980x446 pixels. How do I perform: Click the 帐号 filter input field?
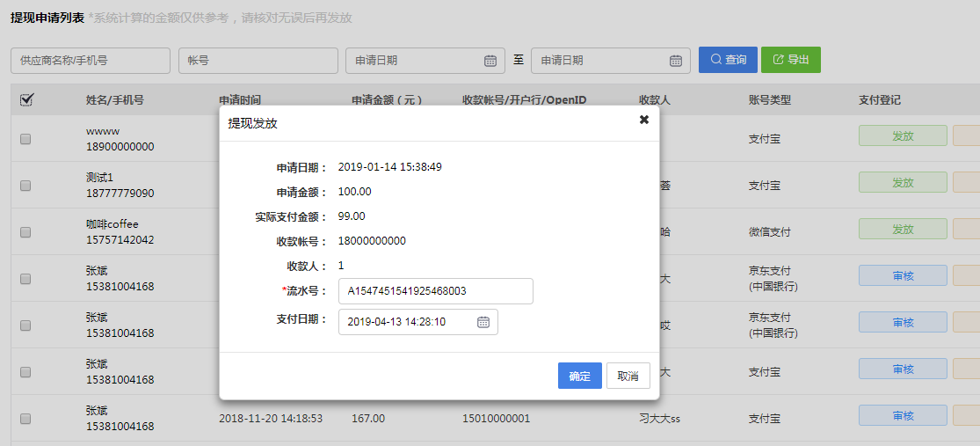pos(258,61)
